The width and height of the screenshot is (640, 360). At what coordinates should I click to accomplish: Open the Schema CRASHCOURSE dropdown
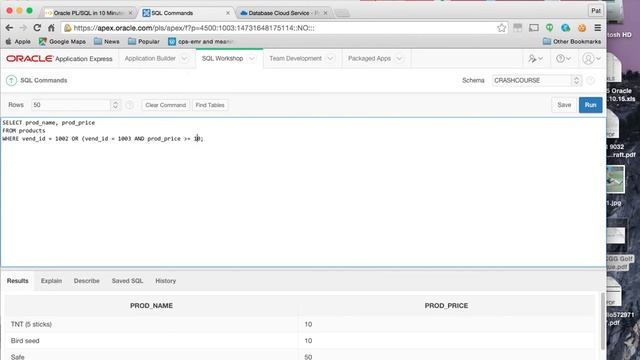[x=537, y=80]
